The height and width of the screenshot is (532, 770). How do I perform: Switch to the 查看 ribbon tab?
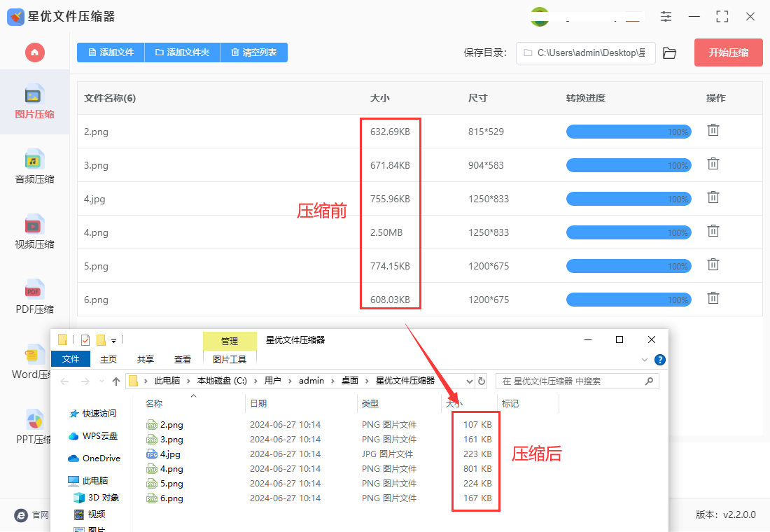pyautogui.click(x=183, y=359)
